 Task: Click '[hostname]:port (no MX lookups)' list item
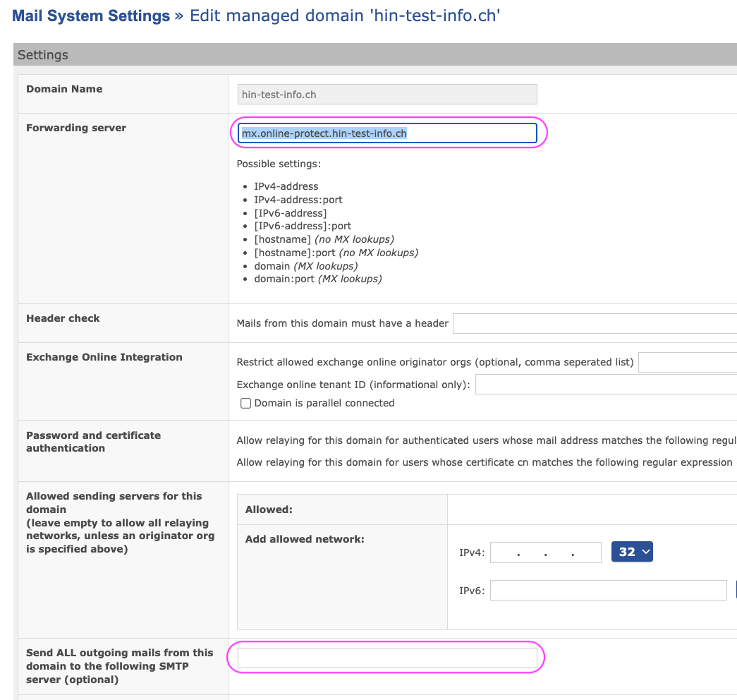336,253
